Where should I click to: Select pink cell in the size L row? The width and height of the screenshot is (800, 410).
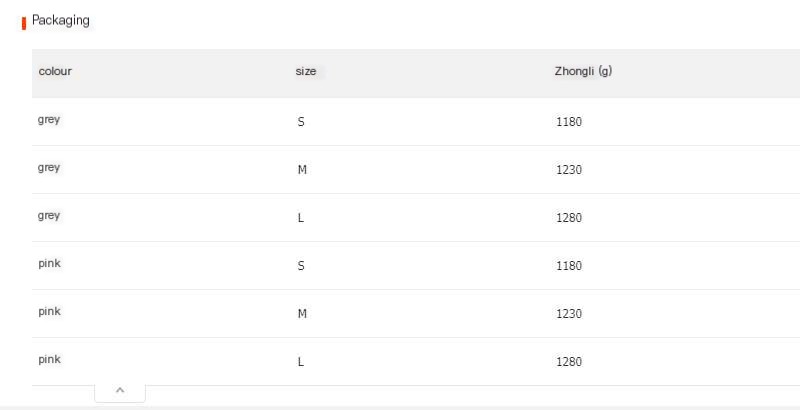pyautogui.click(x=49, y=359)
